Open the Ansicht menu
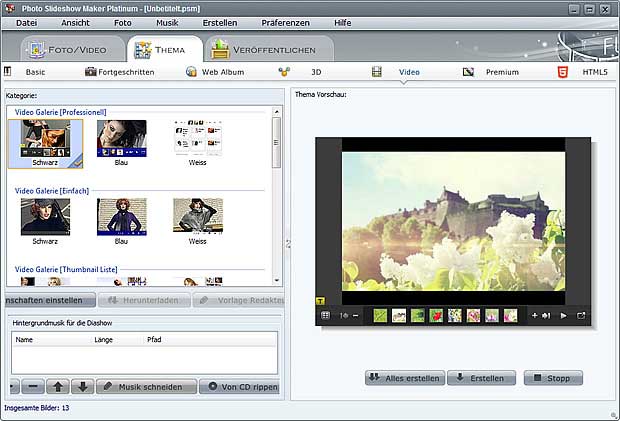This screenshot has width=620, height=421. (75, 23)
